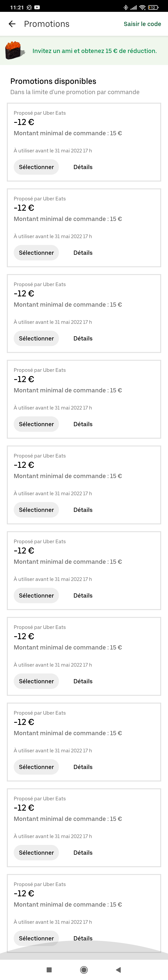The height and width of the screenshot is (980, 168).
Task: Select the first promotion with Sélectionner
Action: (x=36, y=167)
